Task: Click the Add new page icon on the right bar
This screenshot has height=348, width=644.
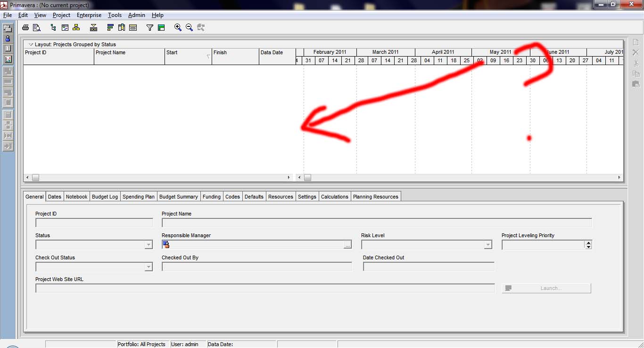Action: [x=636, y=42]
